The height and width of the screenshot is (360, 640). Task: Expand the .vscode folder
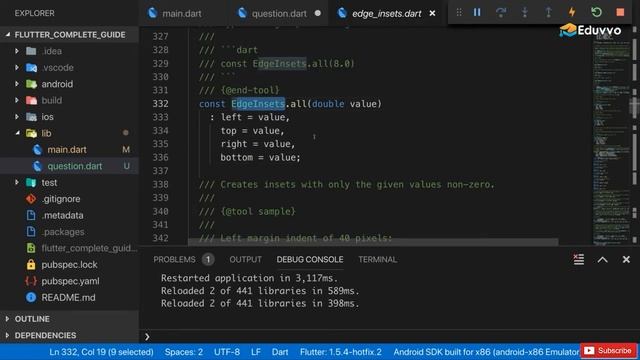tap(17, 67)
